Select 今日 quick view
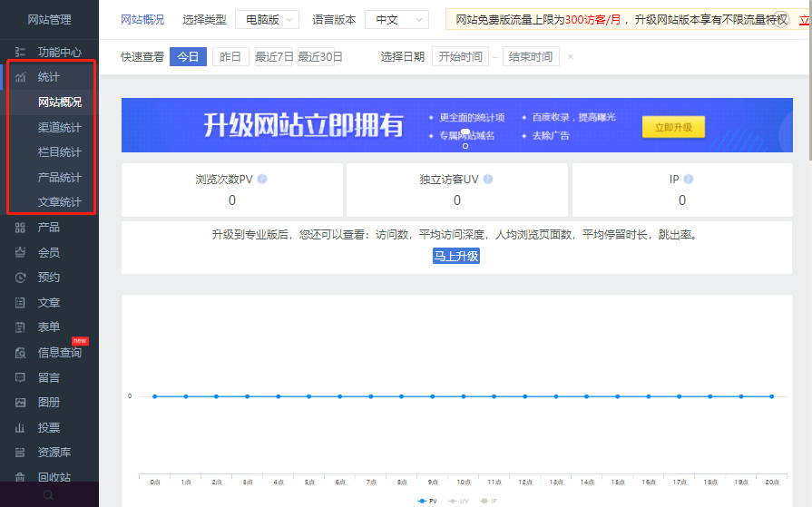812x507 pixels. click(x=188, y=56)
